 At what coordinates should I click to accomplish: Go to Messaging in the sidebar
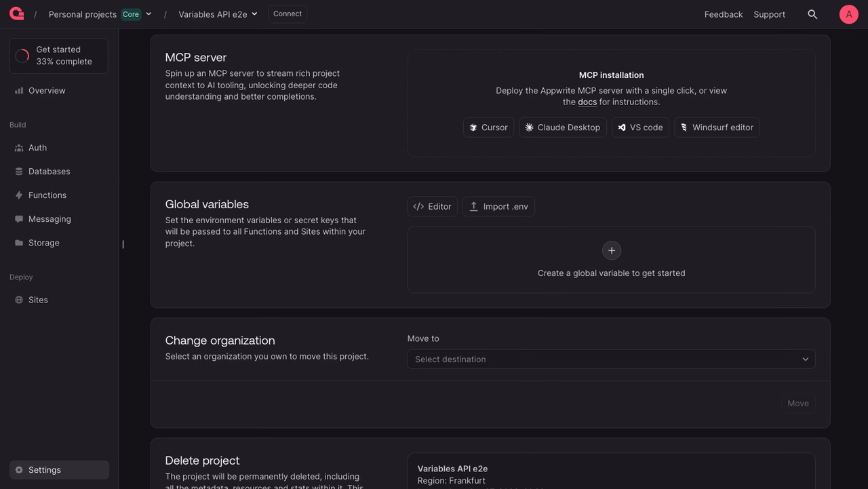59,219
